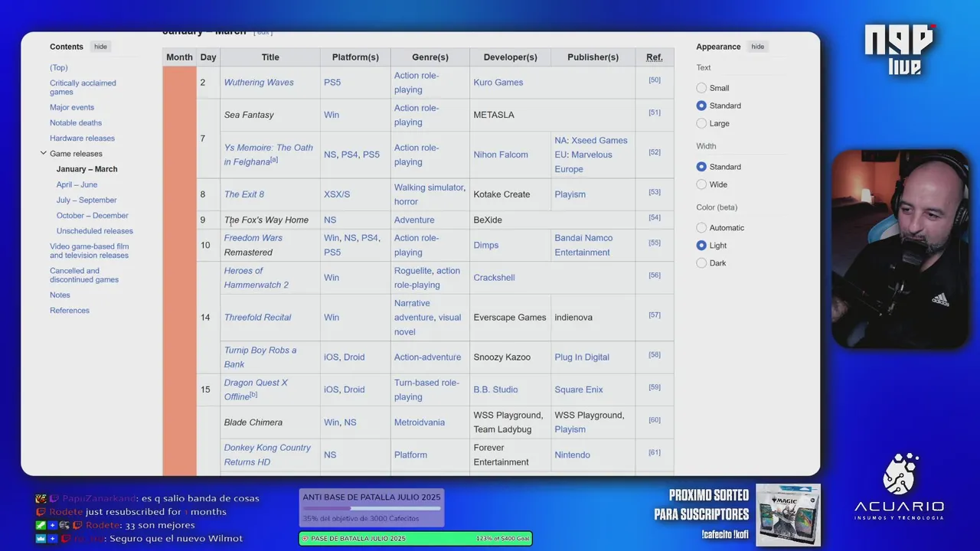The width and height of the screenshot is (980, 551).
Task: Select April – June in contents
Action: tap(77, 184)
